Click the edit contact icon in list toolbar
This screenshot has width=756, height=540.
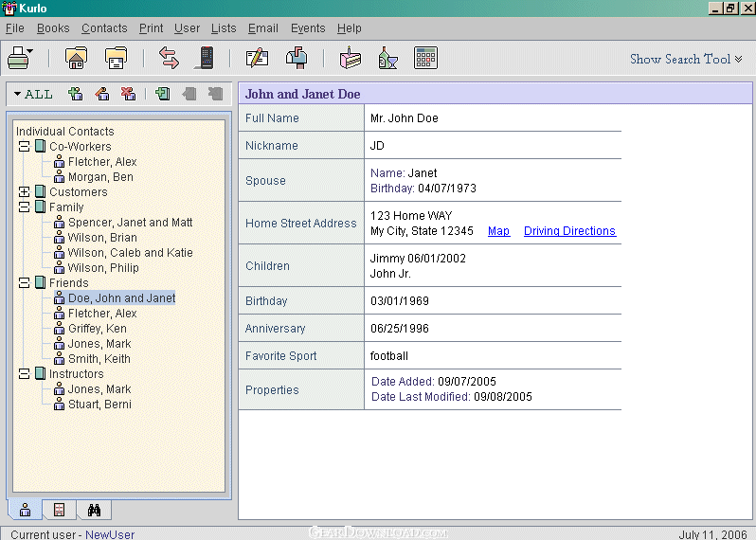coord(101,94)
